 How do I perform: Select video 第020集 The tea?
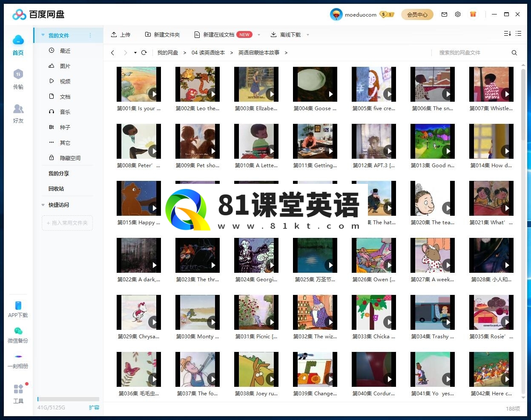[433, 203]
